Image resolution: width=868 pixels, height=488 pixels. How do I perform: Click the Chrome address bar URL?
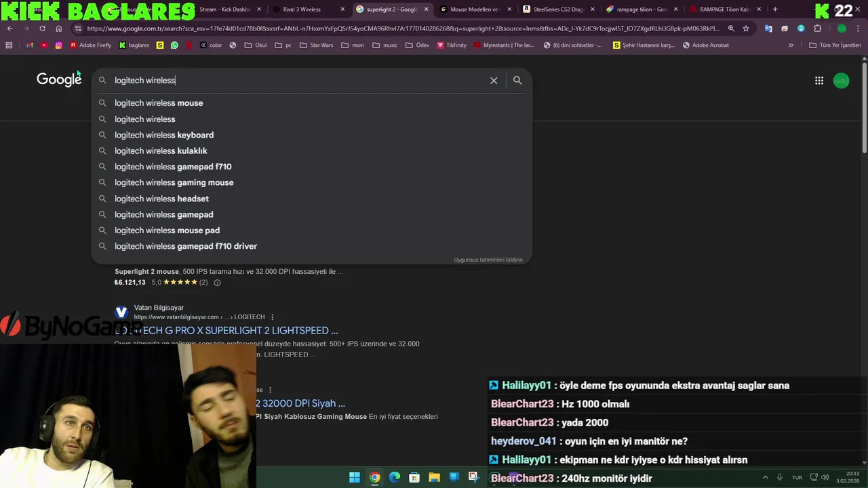(x=403, y=28)
